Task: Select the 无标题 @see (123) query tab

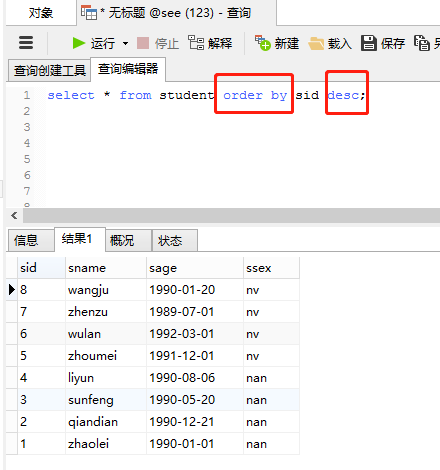Action: (x=176, y=13)
